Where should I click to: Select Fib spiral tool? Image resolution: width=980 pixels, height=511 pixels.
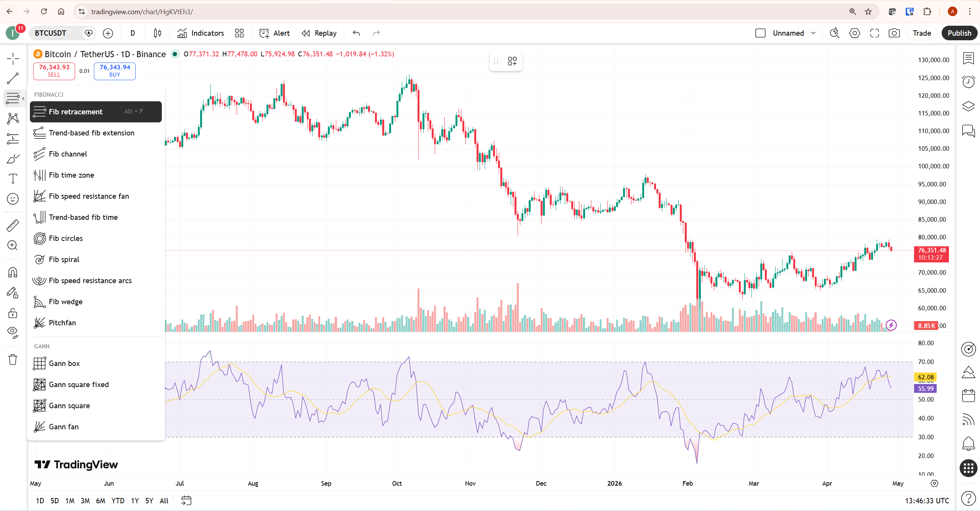96,259
